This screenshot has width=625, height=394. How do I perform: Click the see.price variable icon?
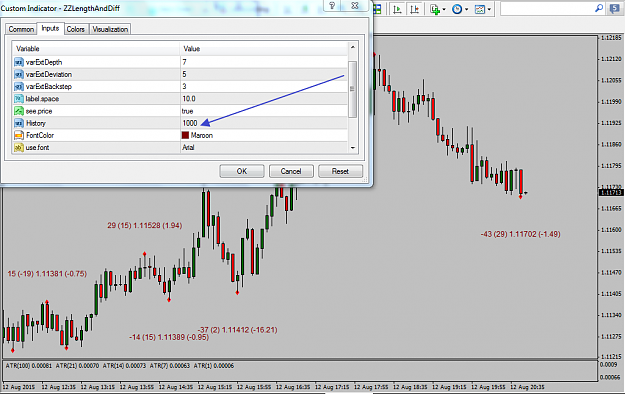pyautogui.click(x=19, y=111)
